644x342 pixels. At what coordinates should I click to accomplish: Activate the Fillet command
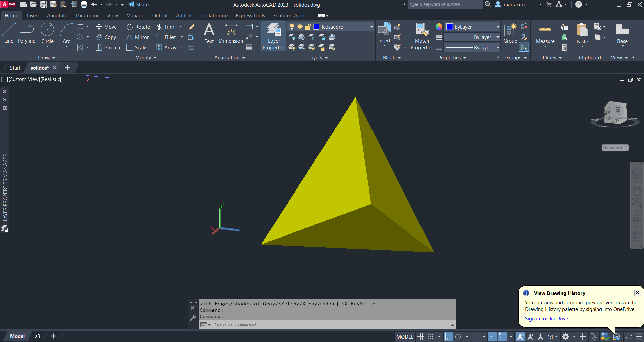pos(166,37)
